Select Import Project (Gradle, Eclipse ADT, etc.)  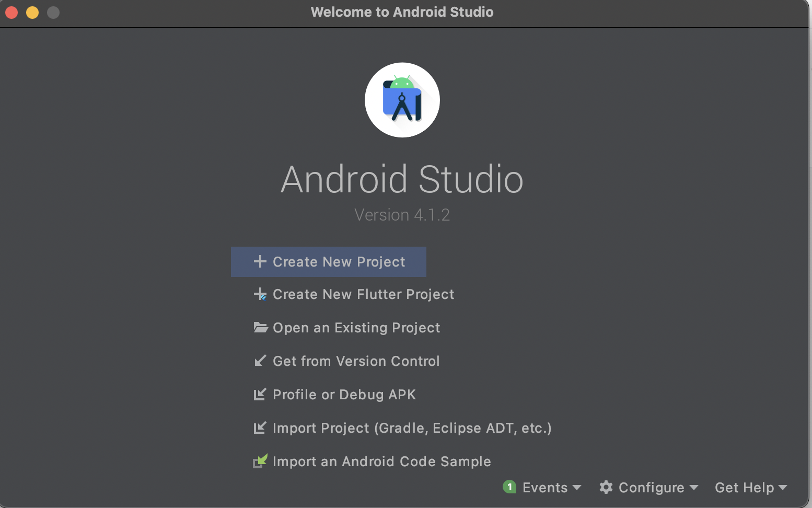tap(402, 428)
